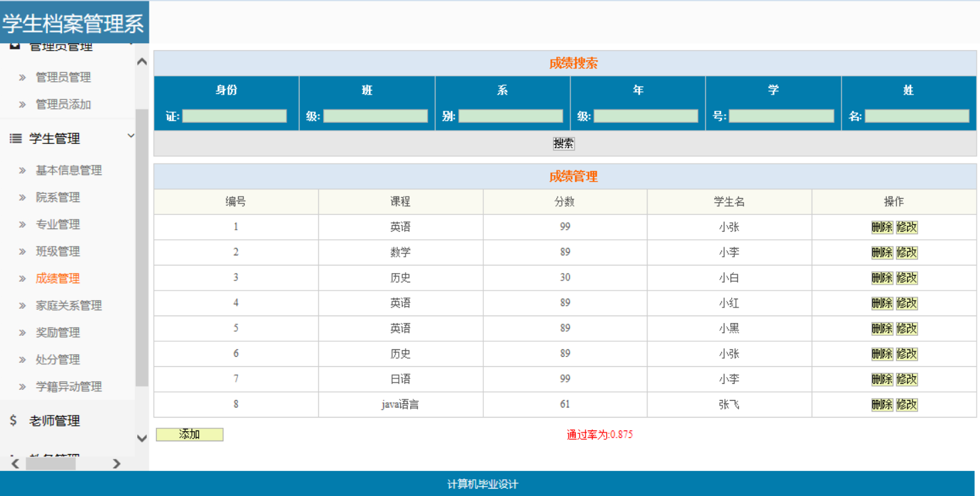Click the 分数 column header
The height and width of the screenshot is (496, 980).
[565, 202]
